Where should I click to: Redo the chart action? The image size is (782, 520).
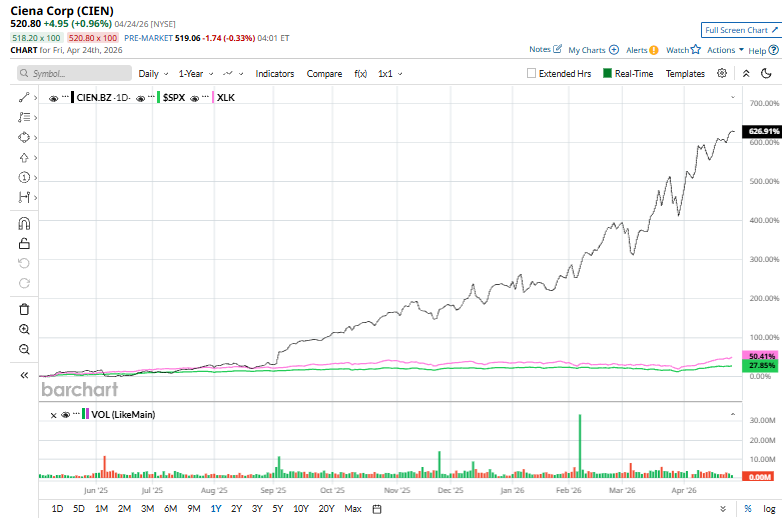[24, 283]
